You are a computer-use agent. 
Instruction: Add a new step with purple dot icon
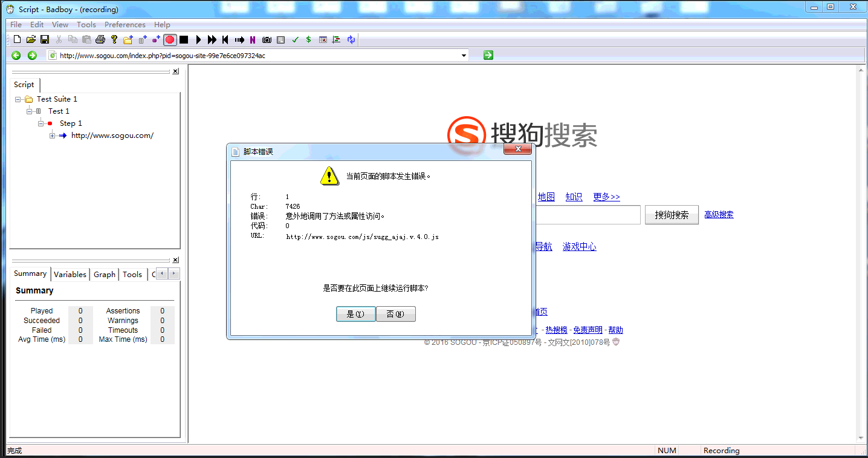click(156, 40)
